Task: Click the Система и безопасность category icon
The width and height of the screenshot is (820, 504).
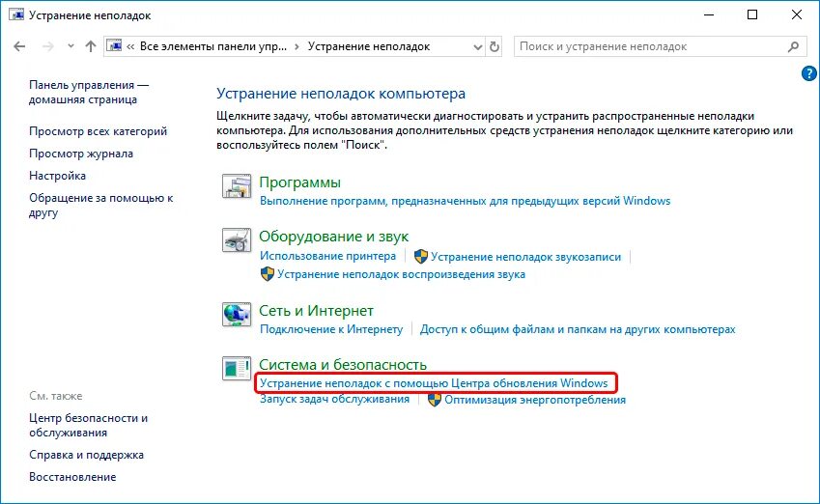Action: (x=237, y=369)
